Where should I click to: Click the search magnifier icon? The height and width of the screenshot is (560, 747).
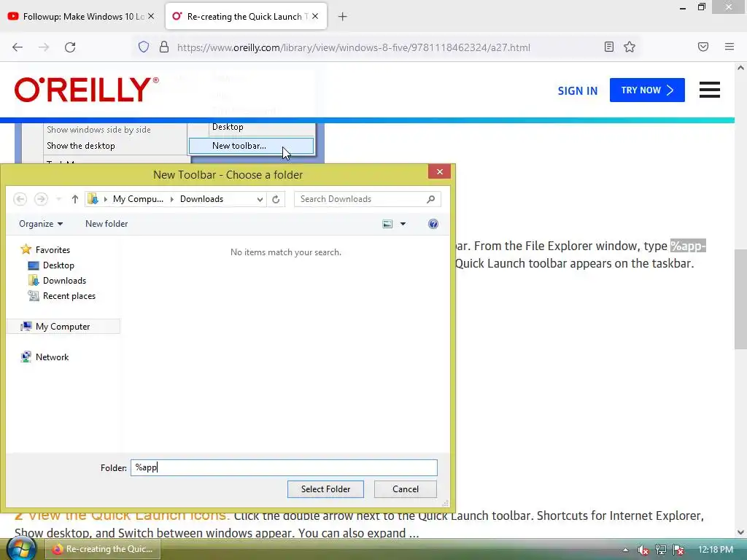point(430,199)
